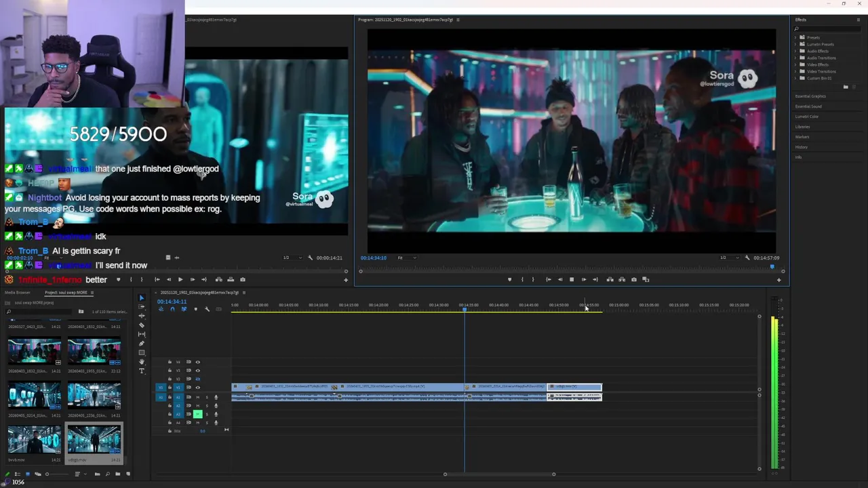
Task: Click Insert button in Source monitor
Action: coord(218,279)
